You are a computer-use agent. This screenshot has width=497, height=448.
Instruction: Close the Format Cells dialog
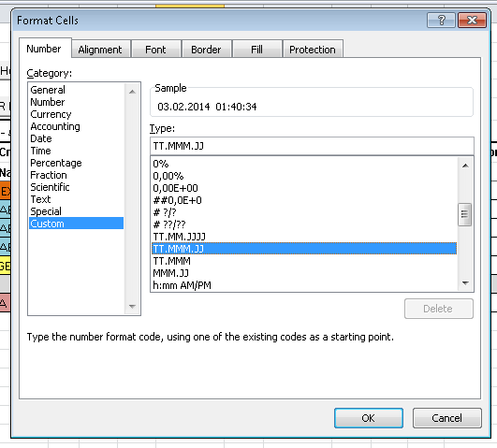click(472, 21)
